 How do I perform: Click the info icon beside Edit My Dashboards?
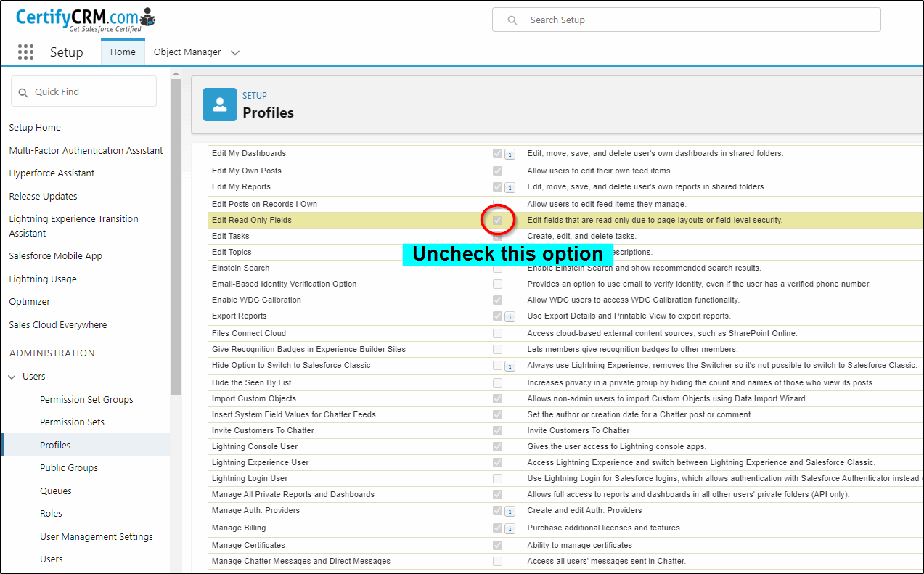(x=509, y=153)
